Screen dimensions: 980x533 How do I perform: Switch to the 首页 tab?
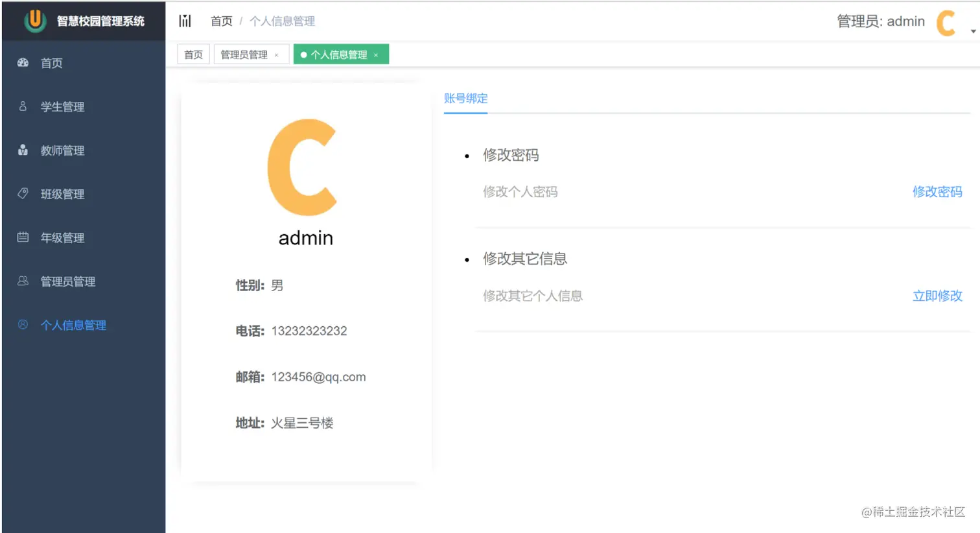pyautogui.click(x=193, y=54)
